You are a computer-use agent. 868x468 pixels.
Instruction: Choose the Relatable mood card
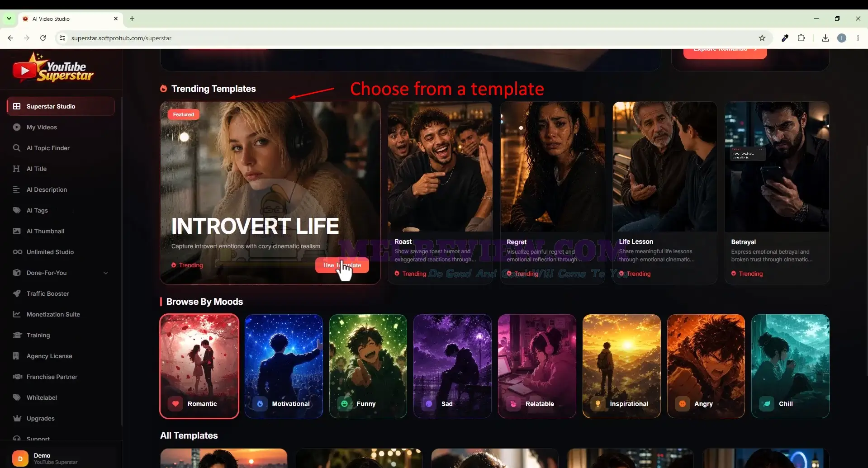(537, 366)
